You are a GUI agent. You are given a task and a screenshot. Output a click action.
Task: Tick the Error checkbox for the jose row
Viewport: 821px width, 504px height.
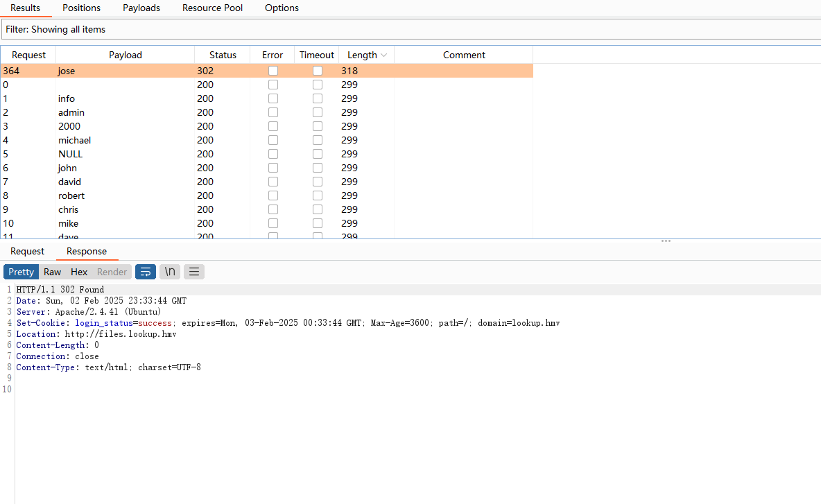273,71
